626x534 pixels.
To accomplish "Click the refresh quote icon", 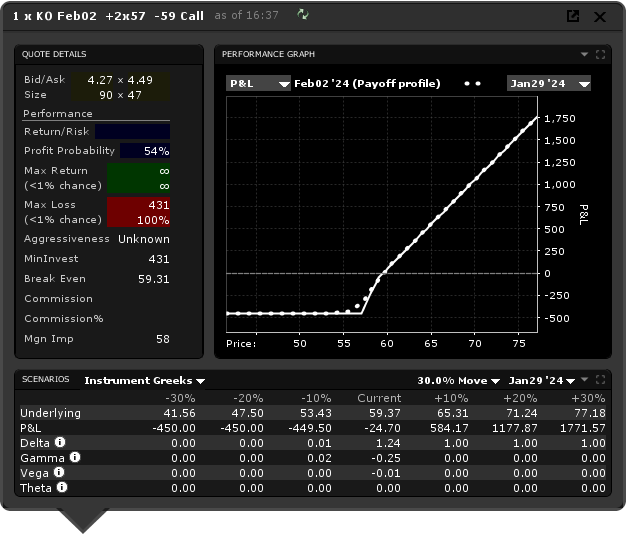I will click(x=303, y=16).
